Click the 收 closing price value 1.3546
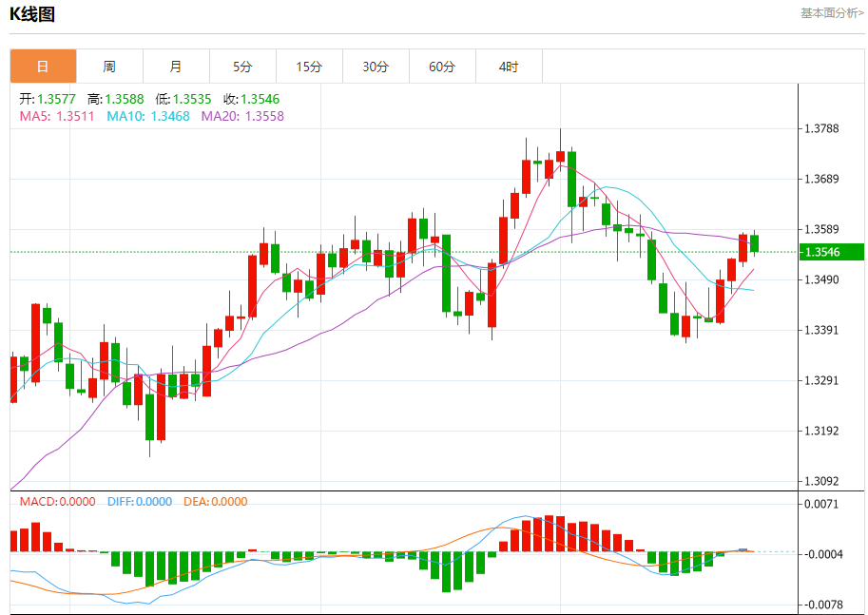Viewport: 868px width, 615px height. click(x=260, y=99)
